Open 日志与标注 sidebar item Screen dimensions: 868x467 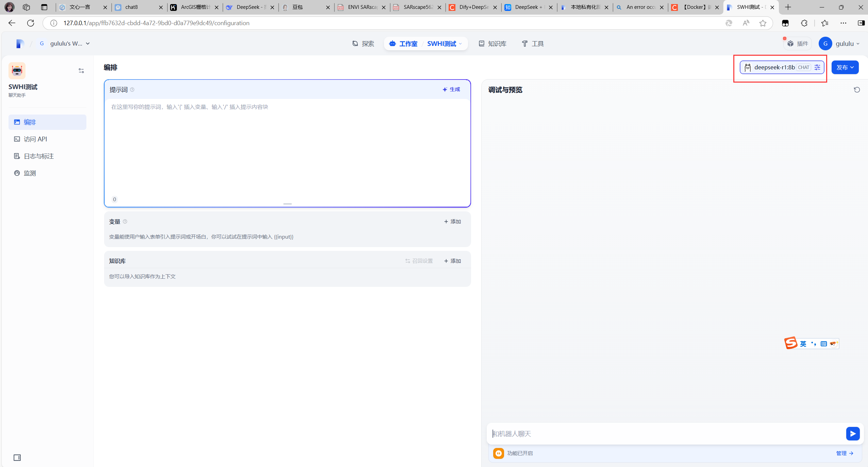point(39,156)
